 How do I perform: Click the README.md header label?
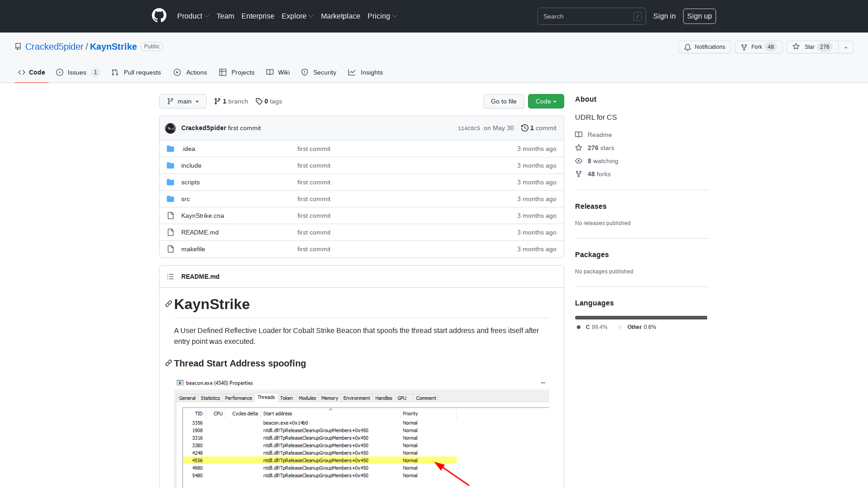click(x=200, y=277)
